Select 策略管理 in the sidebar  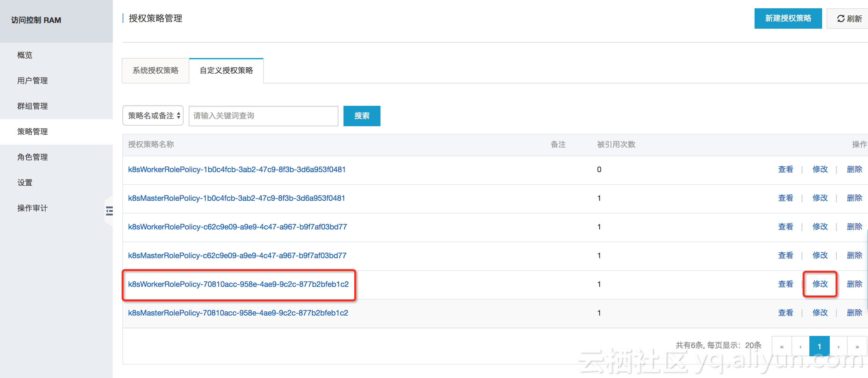pos(33,132)
